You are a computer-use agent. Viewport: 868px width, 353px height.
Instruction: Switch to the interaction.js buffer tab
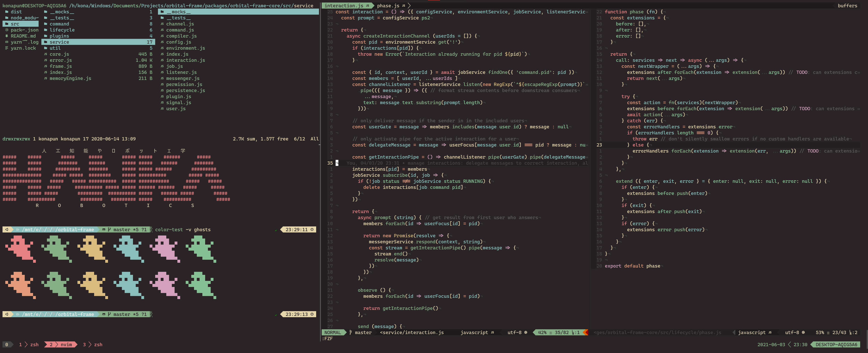344,6
